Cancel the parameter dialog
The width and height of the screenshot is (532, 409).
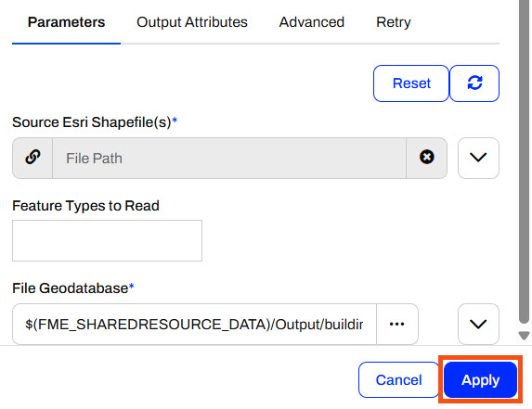[x=398, y=379]
